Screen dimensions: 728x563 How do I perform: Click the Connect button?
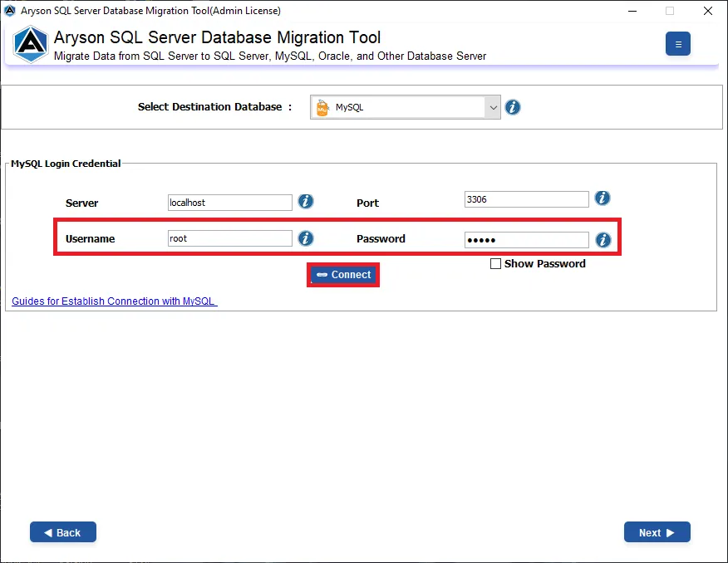point(343,275)
